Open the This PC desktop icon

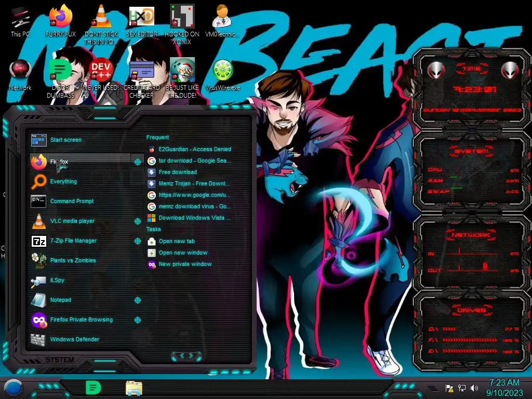tap(20, 22)
